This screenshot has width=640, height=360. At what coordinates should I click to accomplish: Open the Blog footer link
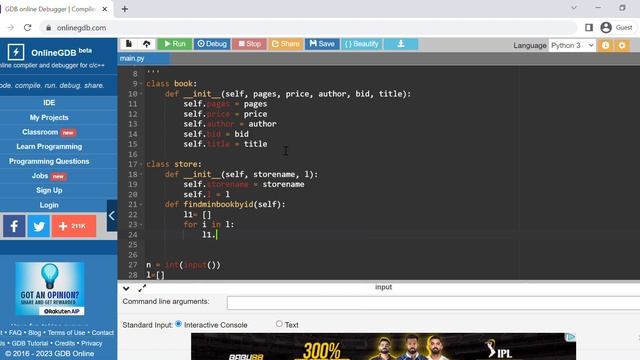(x=35, y=333)
